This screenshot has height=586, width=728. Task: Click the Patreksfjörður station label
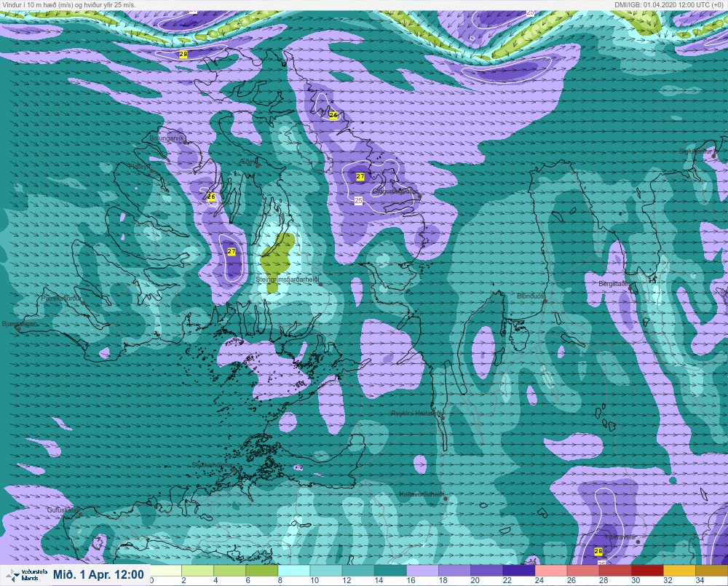coord(61,298)
